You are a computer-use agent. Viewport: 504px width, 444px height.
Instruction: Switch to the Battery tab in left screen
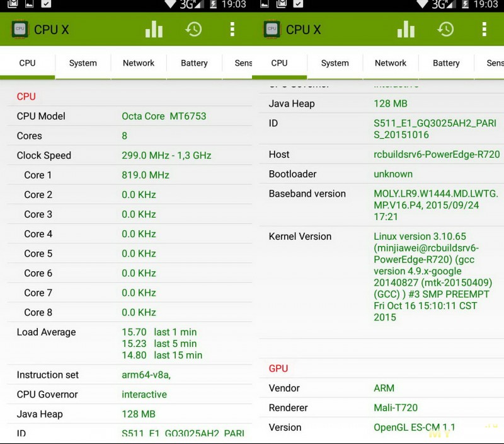click(x=194, y=62)
